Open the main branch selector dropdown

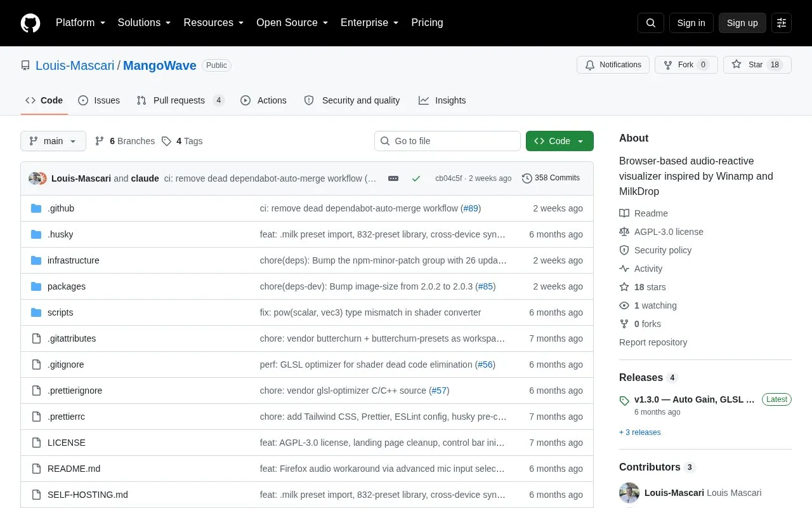[x=53, y=141]
